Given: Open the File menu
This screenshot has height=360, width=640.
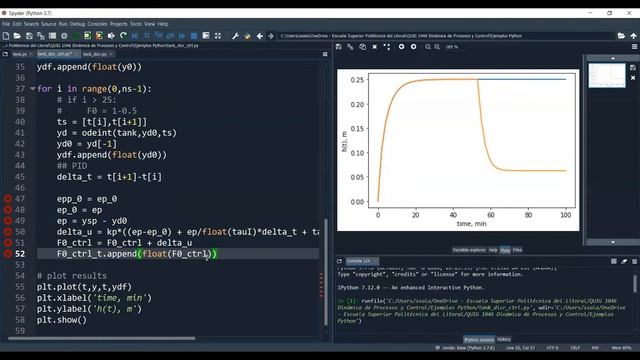Looking at the screenshot, I should [6, 24].
